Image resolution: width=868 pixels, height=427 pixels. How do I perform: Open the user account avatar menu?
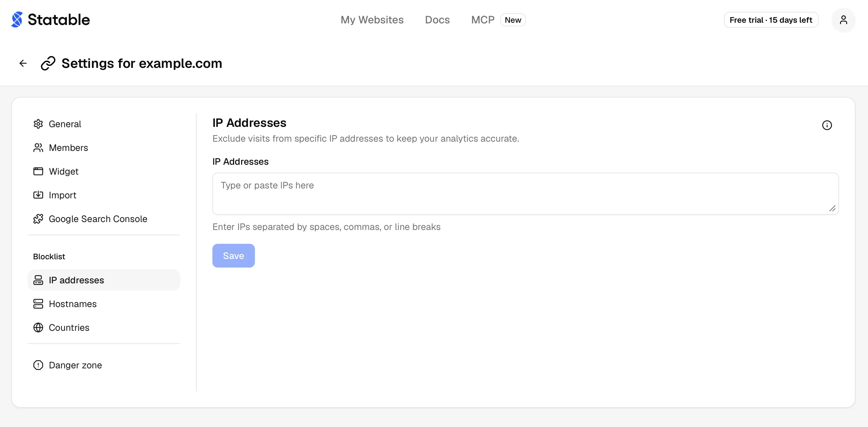tap(843, 20)
